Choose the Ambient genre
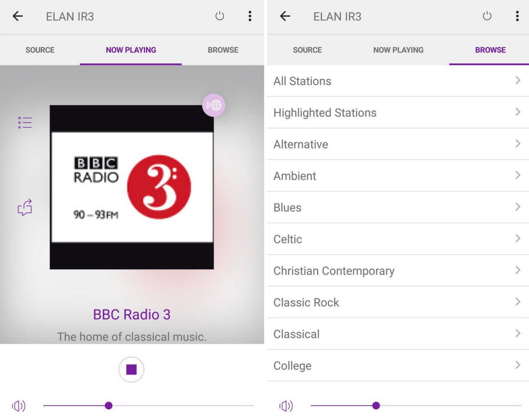The height and width of the screenshot is (420, 529). click(x=398, y=176)
